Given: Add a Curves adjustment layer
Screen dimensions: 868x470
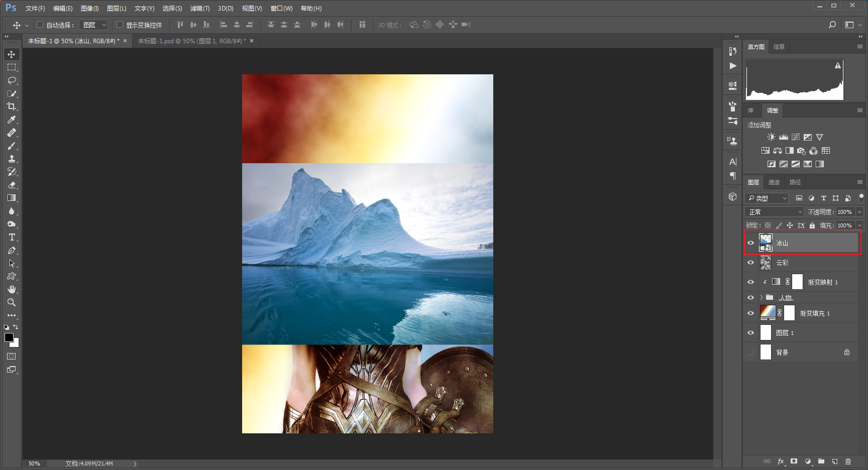Looking at the screenshot, I should pos(796,137).
